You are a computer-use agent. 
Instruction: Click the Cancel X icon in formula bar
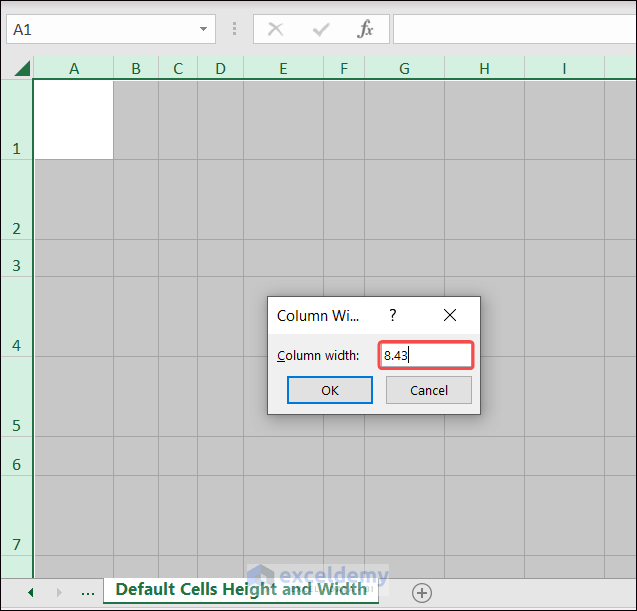275,29
